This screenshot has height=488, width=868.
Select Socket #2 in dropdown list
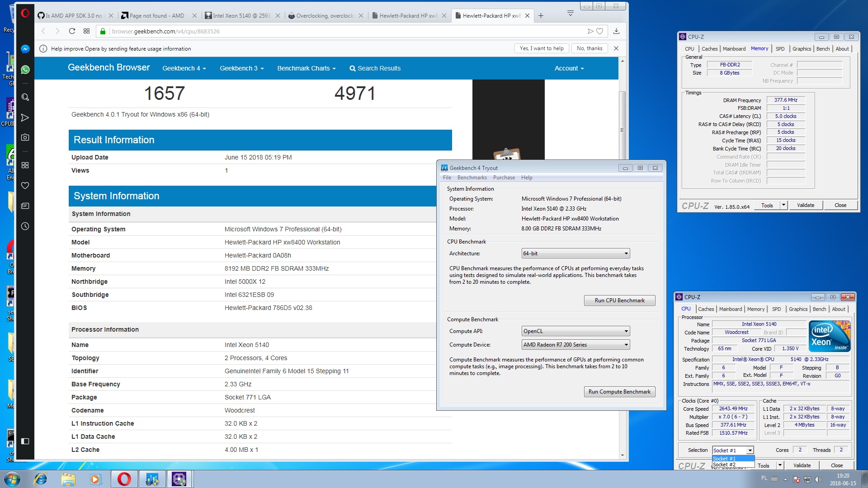[x=733, y=465]
